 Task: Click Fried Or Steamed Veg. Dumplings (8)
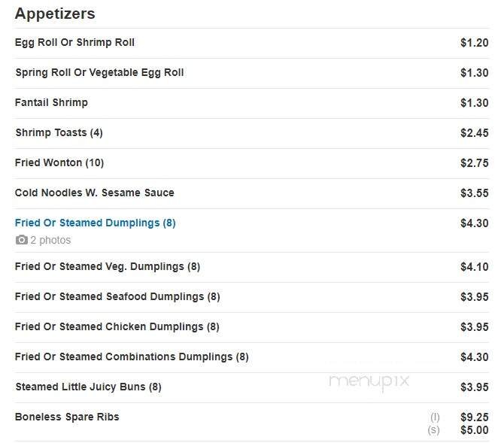pyautogui.click(x=107, y=266)
